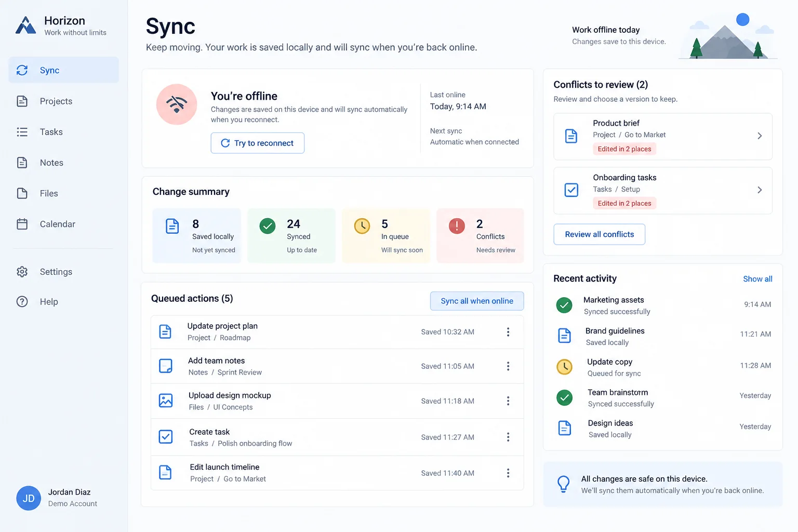Click the clock icon beside Update copy
Screen dimensions: 798x532
click(565, 367)
